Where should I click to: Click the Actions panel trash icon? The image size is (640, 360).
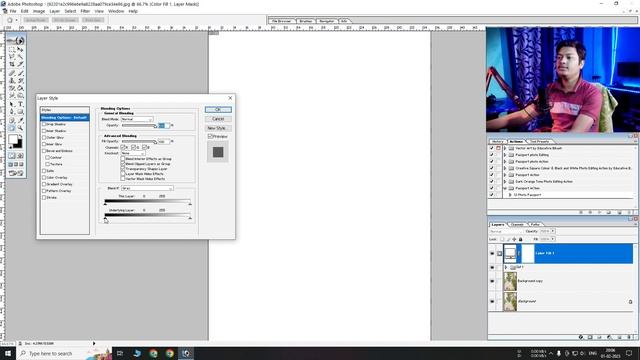pos(629,212)
